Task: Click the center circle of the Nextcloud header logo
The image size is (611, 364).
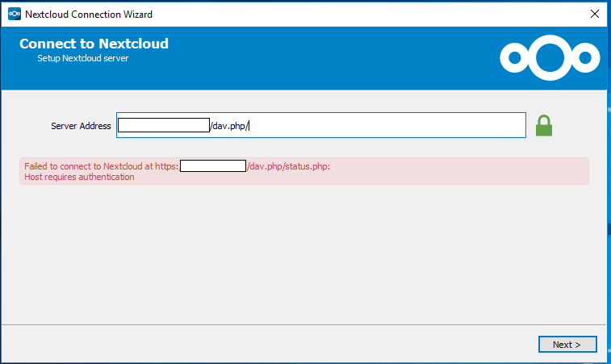Action: click(550, 57)
